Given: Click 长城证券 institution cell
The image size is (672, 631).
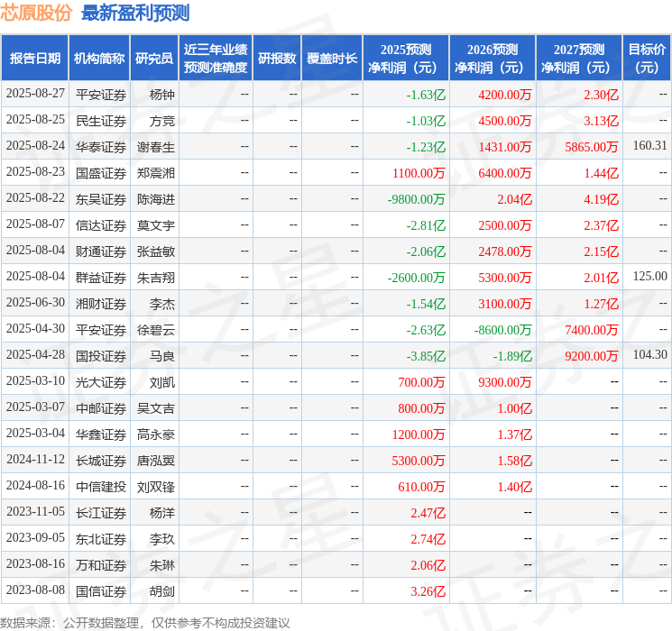Looking at the screenshot, I should 101,461.
